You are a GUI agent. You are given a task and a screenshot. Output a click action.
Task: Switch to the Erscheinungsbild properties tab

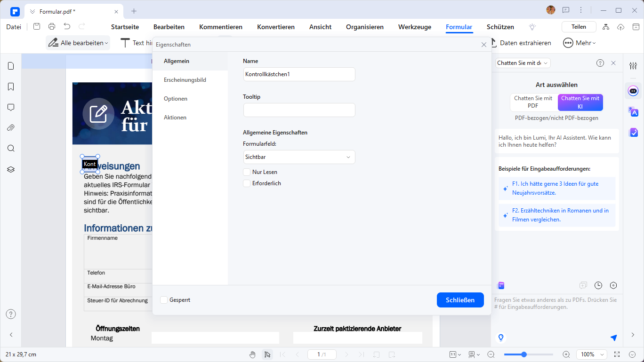pyautogui.click(x=190, y=80)
